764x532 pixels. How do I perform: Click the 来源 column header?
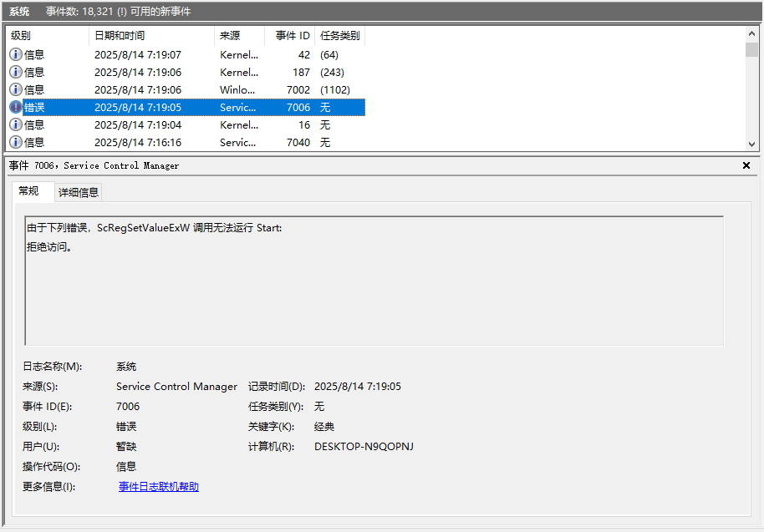click(239, 36)
